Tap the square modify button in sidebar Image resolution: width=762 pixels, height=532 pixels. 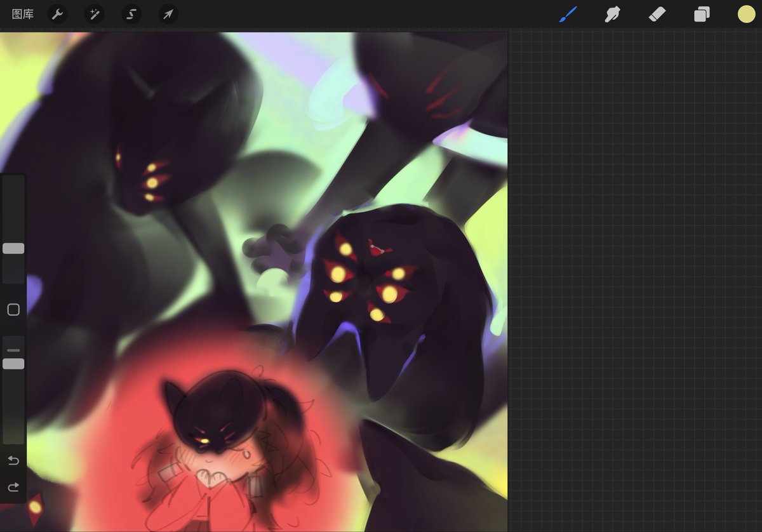click(13, 310)
